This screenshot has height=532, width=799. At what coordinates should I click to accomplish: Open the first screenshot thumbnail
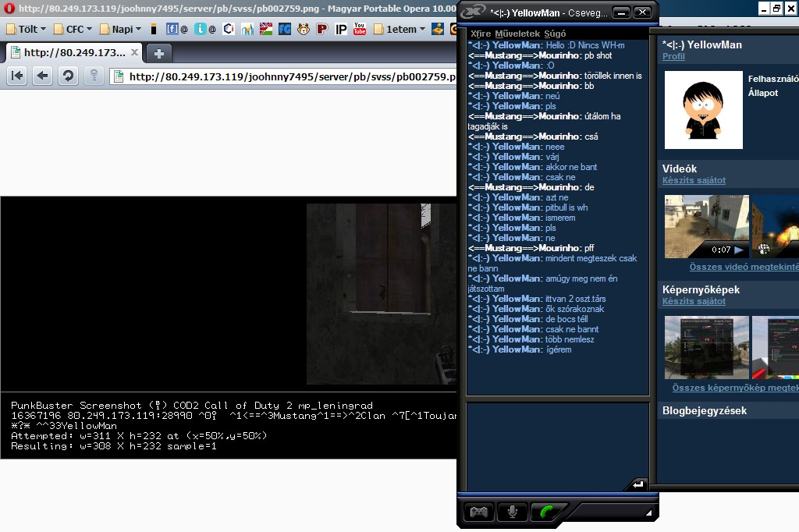click(707, 348)
